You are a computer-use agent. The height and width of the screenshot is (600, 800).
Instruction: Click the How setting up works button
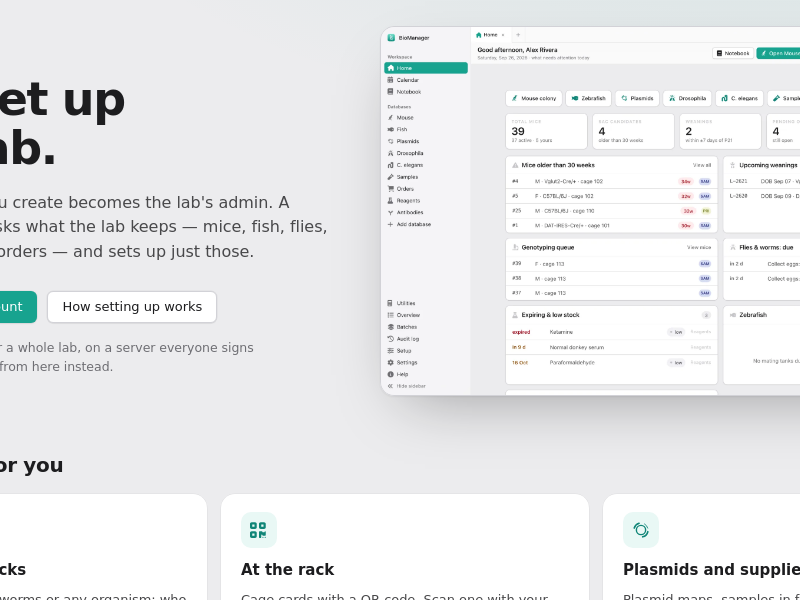click(132, 307)
